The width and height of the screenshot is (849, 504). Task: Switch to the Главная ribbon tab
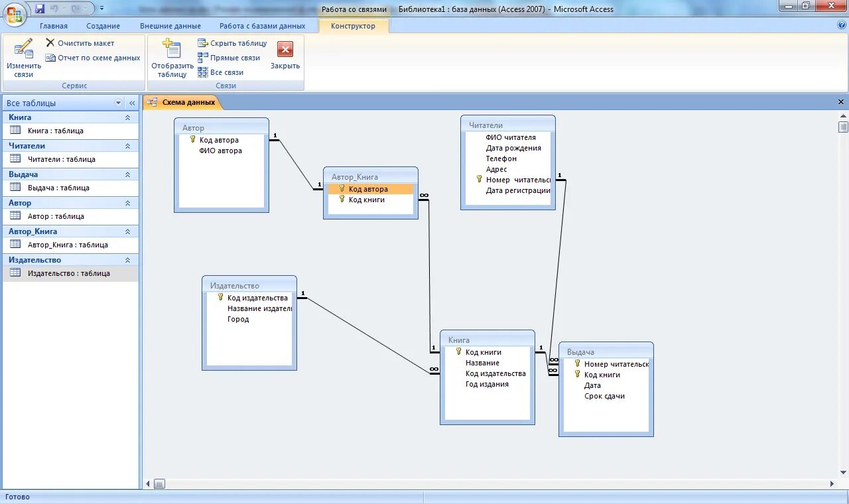pyautogui.click(x=54, y=26)
